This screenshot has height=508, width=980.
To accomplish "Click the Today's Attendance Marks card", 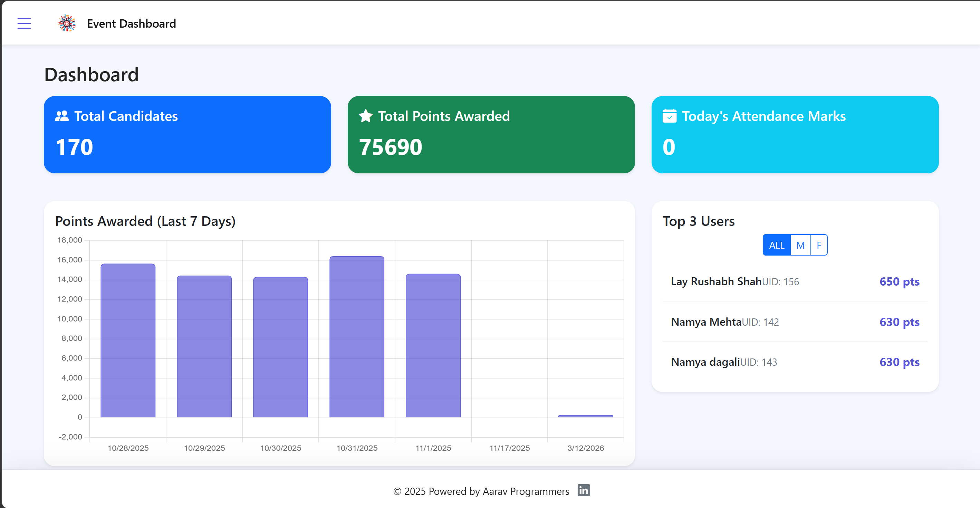I will [x=795, y=135].
